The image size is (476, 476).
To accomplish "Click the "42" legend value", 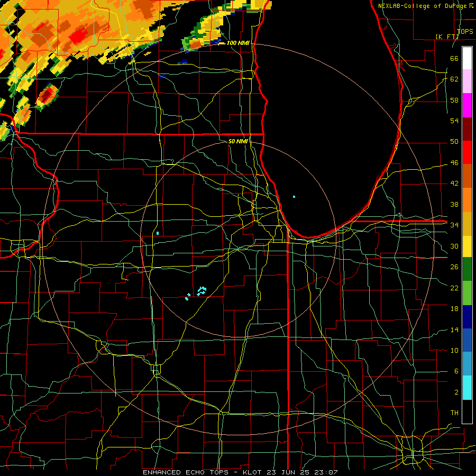I will [x=454, y=184].
